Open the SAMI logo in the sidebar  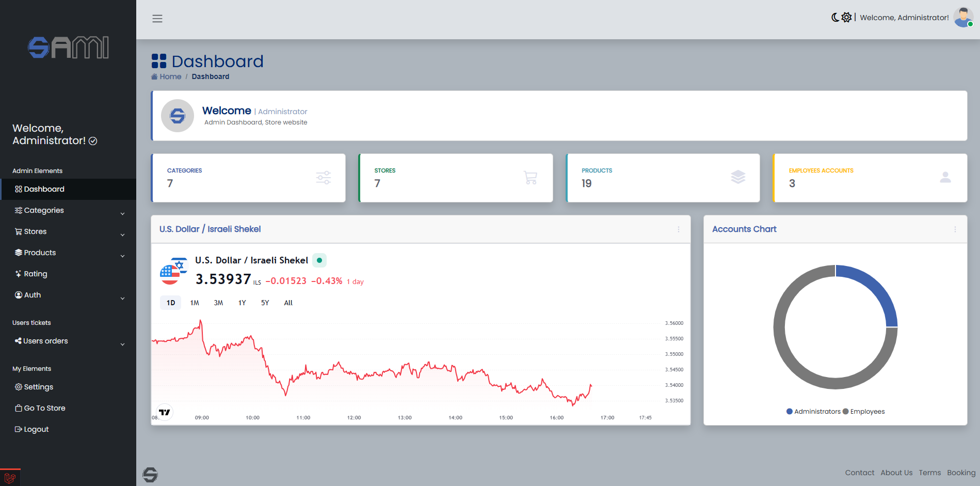pyautogui.click(x=68, y=48)
